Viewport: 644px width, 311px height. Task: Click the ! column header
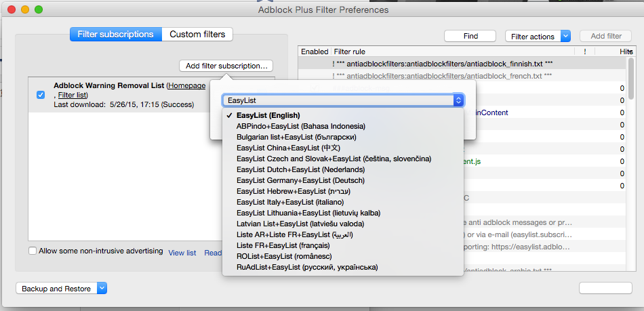[x=584, y=51]
